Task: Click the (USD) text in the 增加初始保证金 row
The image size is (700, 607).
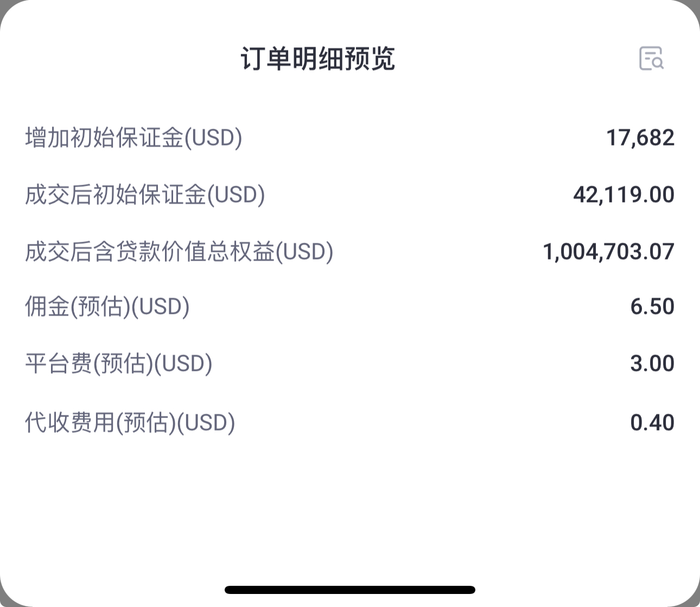Action: point(213,138)
